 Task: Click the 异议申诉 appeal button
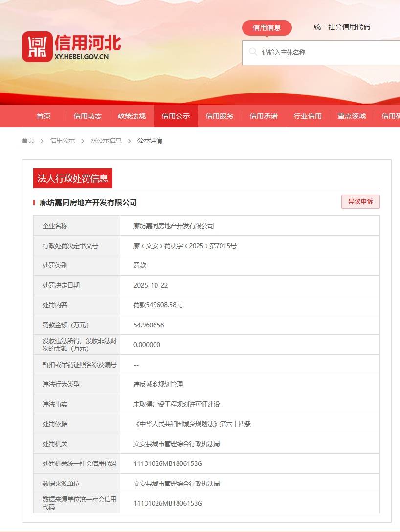pyautogui.click(x=360, y=202)
